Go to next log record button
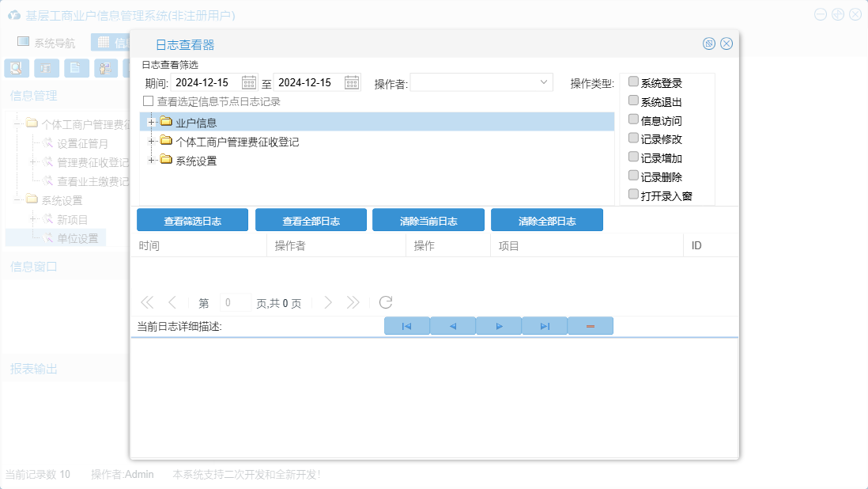The image size is (868, 489). tap(499, 326)
